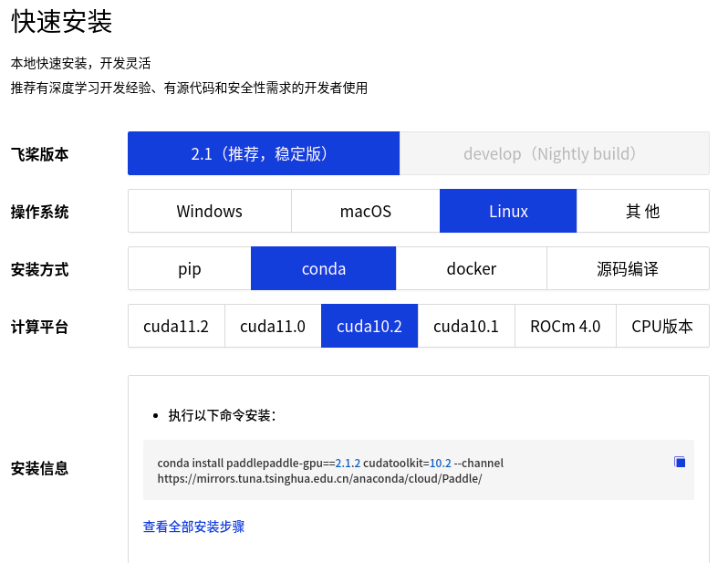Image resolution: width=728 pixels, height=563 pixels.
Task: Select cuda11.0 compute platform
Action: [273, 326]
